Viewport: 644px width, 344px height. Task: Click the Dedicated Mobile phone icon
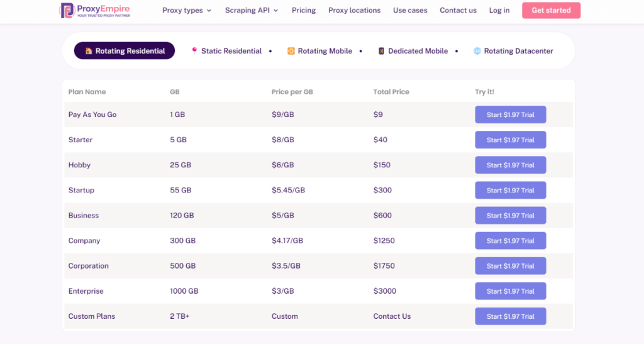pos(381,51)
